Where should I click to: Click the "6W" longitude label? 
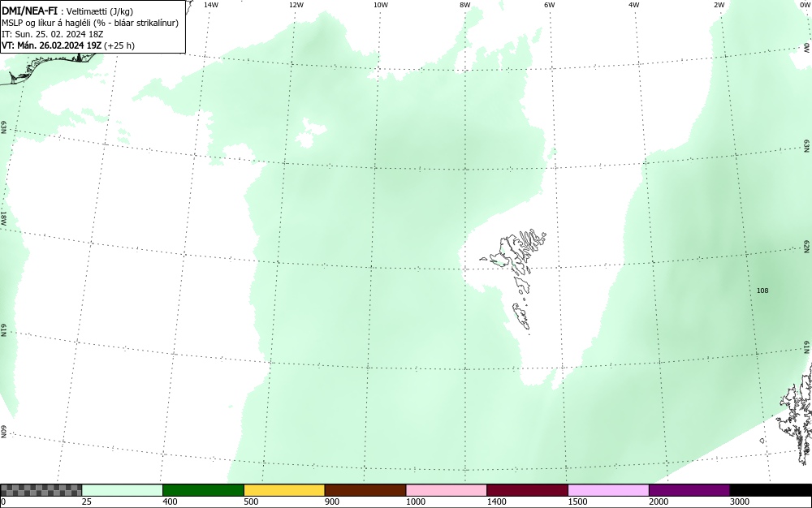[x=550, y=5]
